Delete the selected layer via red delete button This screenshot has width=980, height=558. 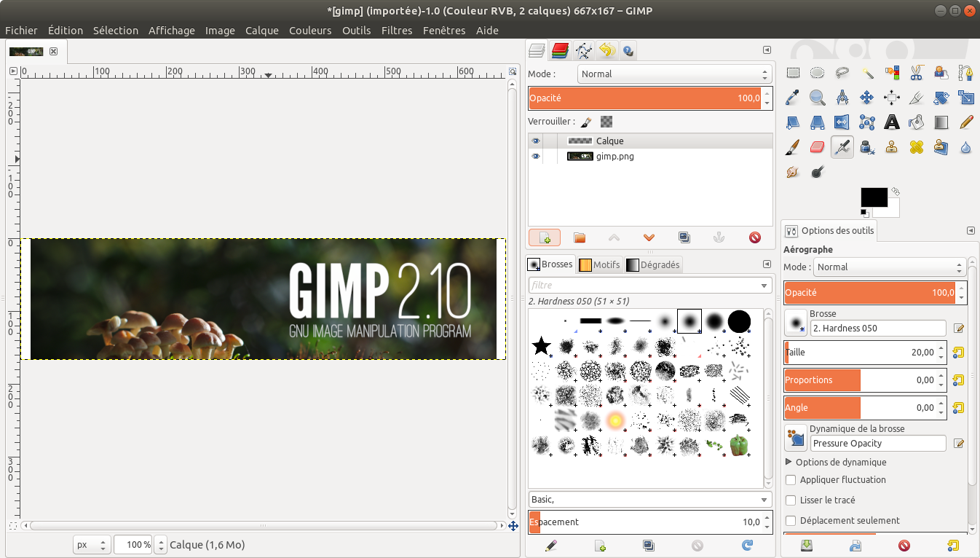click(755, 237)
